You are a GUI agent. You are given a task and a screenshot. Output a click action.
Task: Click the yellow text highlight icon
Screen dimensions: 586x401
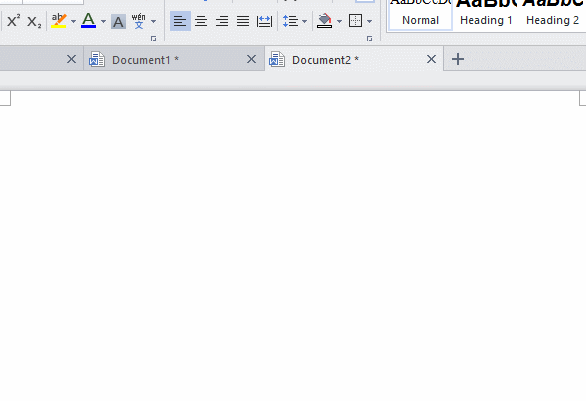[59, 21]
